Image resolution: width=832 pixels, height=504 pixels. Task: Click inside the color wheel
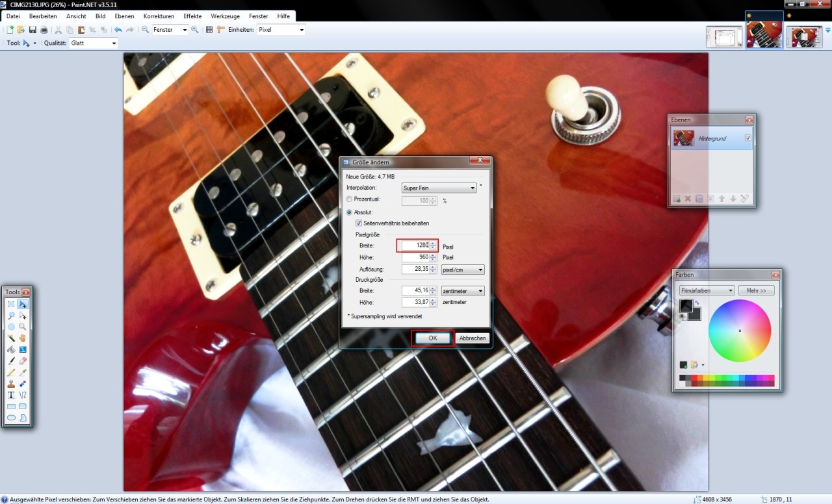click(x=740, y=331)
